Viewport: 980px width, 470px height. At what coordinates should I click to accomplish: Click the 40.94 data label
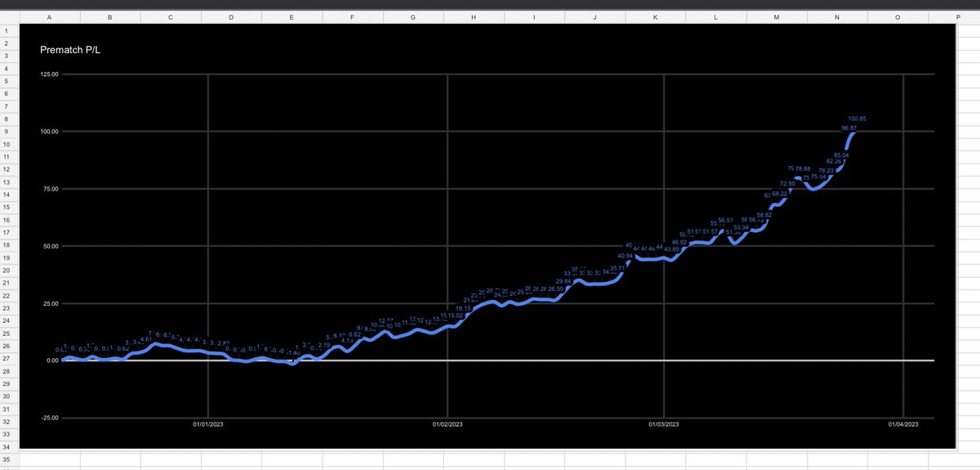tap(626, 256)
